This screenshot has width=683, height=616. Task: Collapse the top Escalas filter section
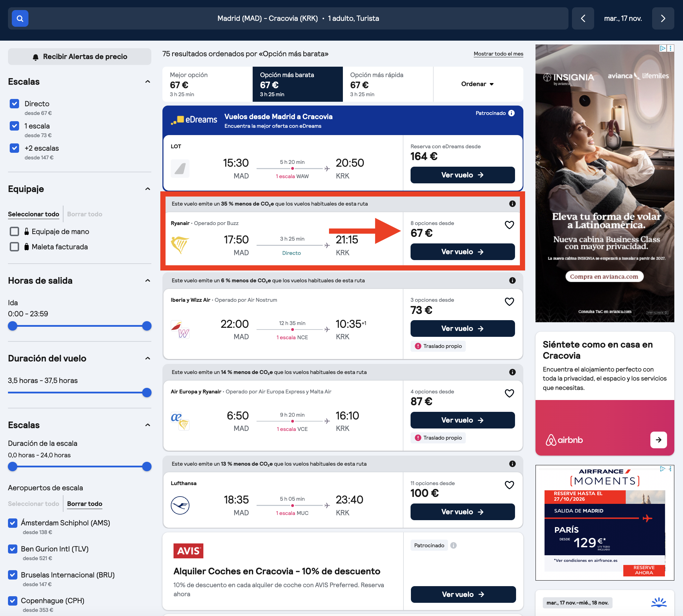coord(147,82)
